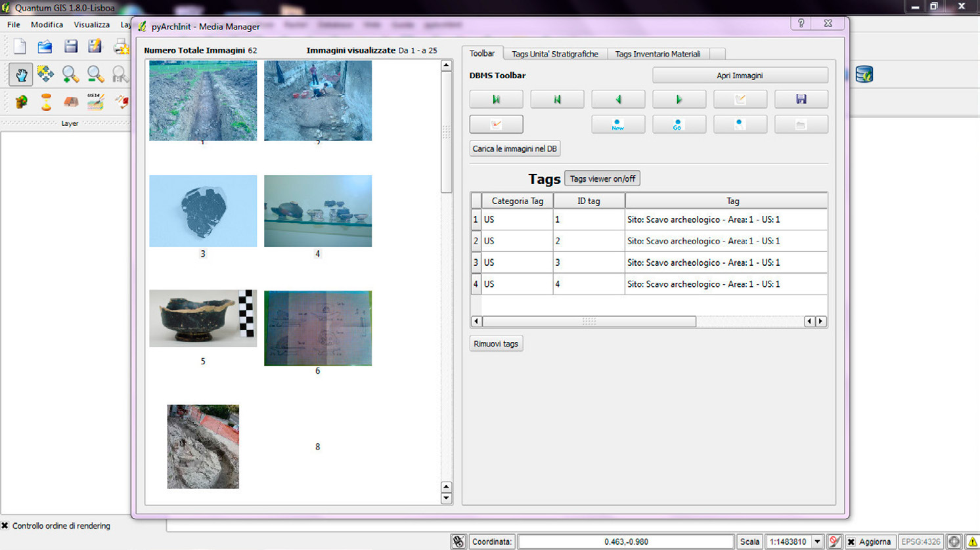Click the tags table horizontal scrollbar
This screenshot has width=980, height=550.
pos(589,321)
